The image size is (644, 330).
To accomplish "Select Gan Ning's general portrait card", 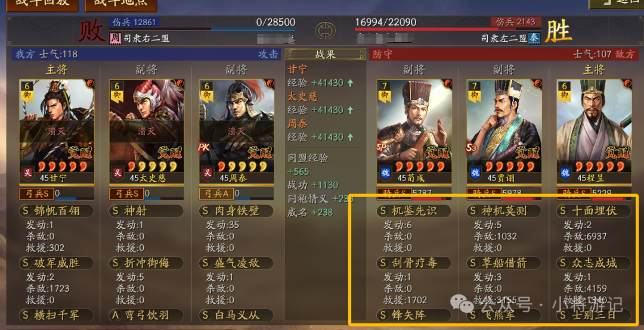I will (57, 132).
